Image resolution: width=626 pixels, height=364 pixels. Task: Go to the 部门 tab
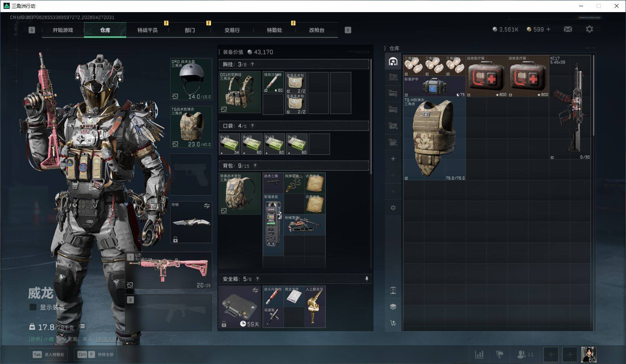click(x=190, y=30)
